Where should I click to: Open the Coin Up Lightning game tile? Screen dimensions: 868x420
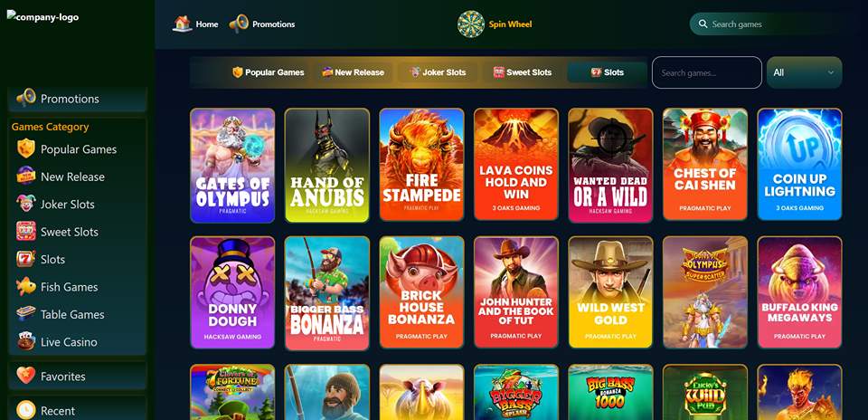click(x=799, y=165)
